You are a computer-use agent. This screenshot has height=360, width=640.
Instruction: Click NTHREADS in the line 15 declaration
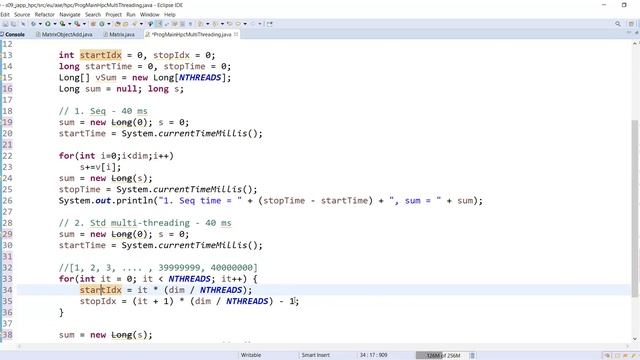pyautogui.click(x=200, y=78)
